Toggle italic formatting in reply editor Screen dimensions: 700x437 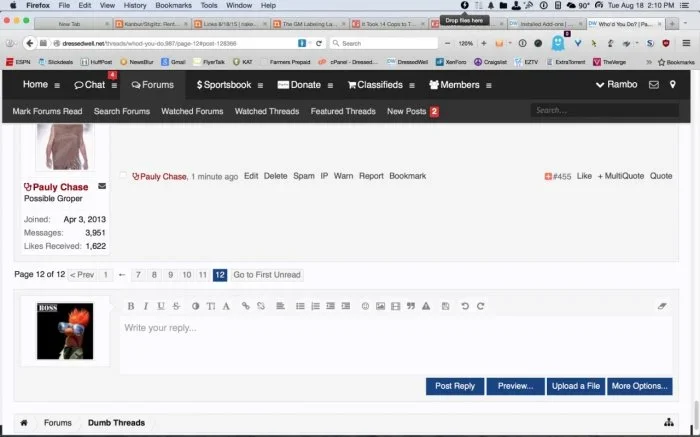(x=146, y=306)
